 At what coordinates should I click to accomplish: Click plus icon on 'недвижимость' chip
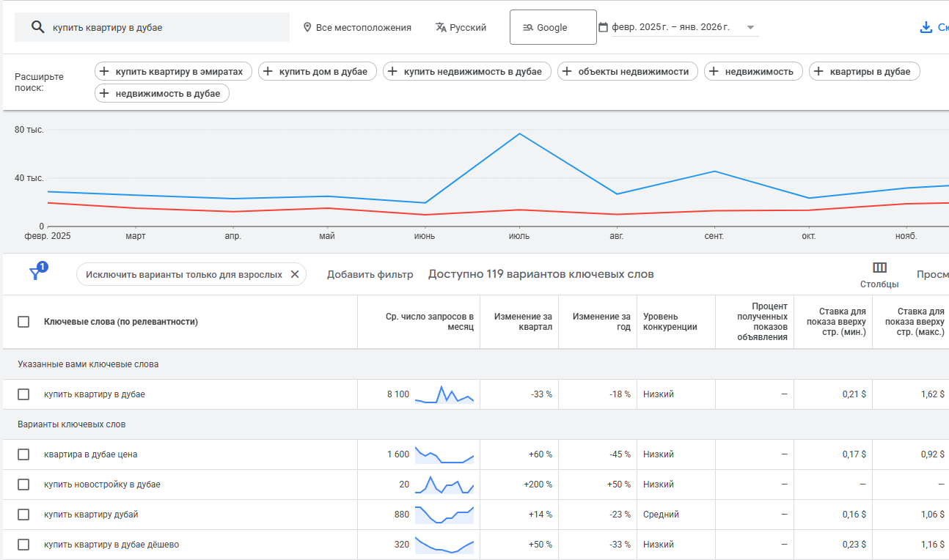[x=714, y=71]
